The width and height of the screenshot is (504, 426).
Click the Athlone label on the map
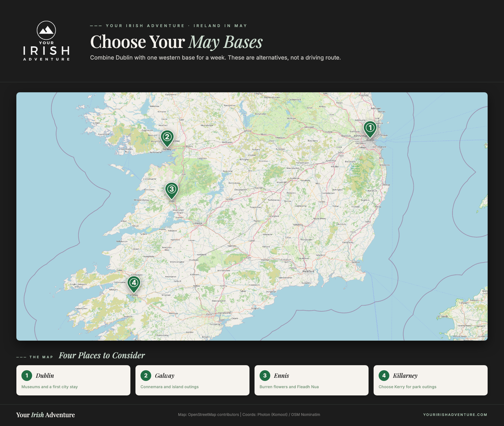click(248, 131)
